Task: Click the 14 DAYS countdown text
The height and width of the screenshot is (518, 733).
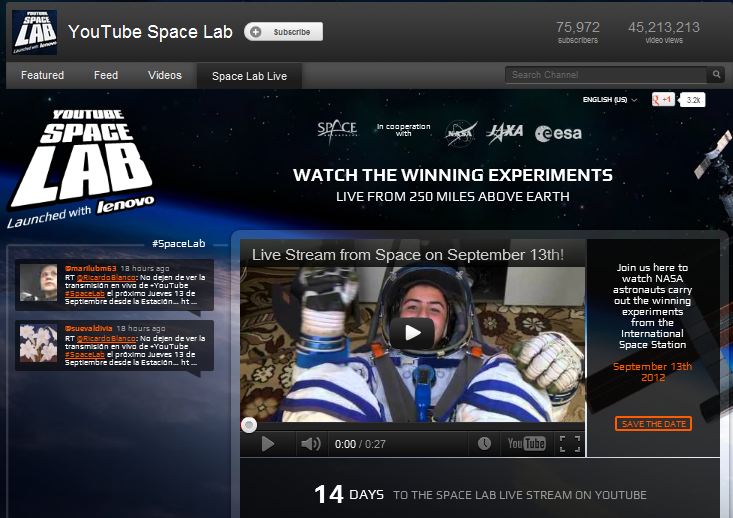Action: [349, 494]
